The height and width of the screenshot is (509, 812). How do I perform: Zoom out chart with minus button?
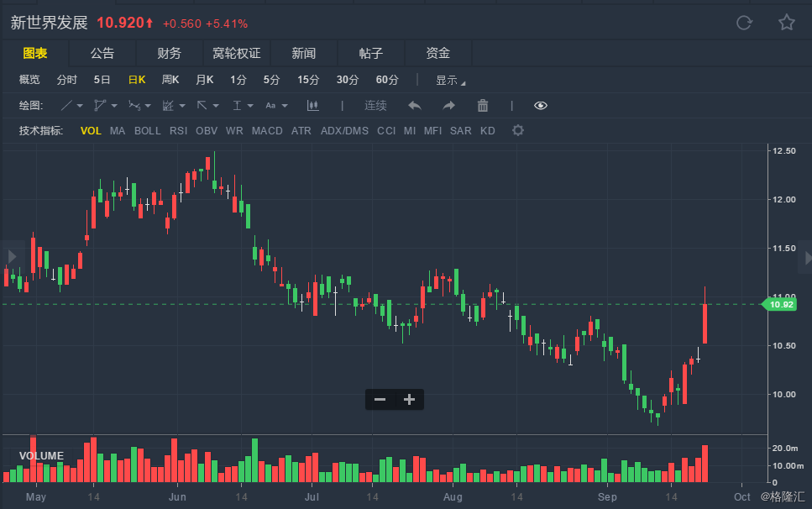(380, 399)
